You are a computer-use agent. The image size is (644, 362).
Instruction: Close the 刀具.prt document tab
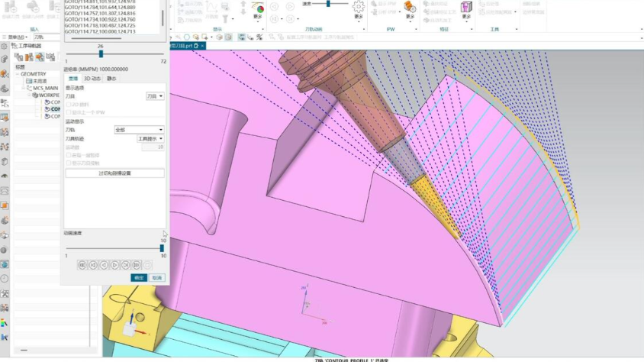202,46
